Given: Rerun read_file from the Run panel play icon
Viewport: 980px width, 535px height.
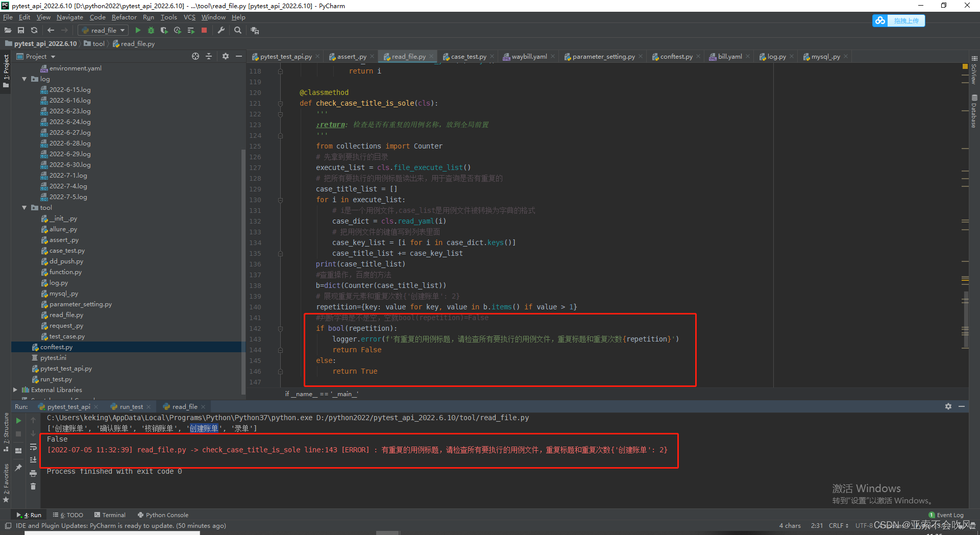Looking at the screenshot, I should 18,421.
